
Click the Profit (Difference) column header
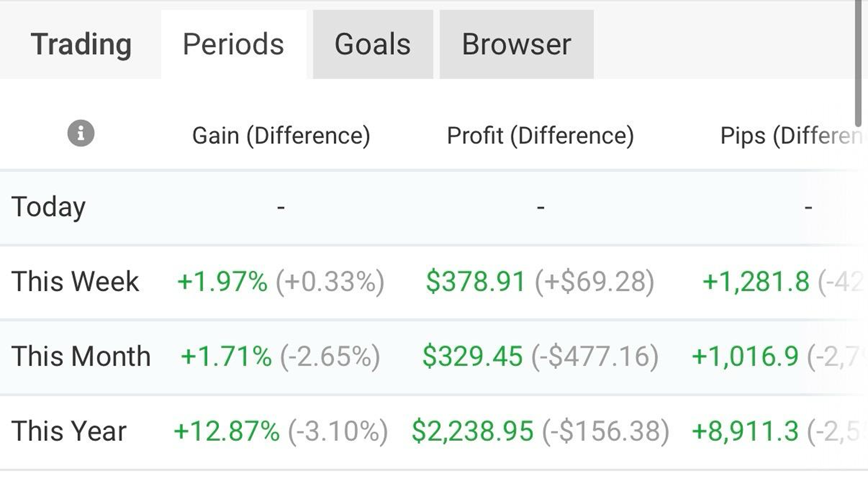point(540,136)
